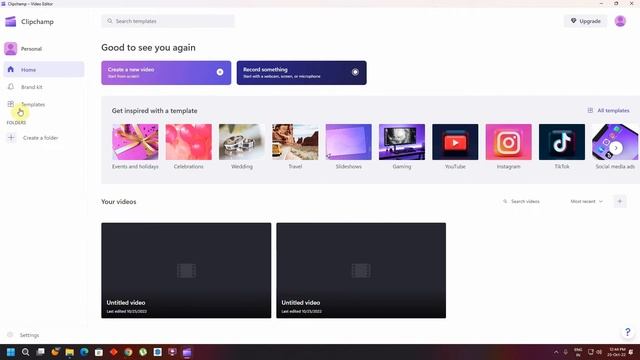Click the help question mark button

pyautogui.click(x=627, y=332)
